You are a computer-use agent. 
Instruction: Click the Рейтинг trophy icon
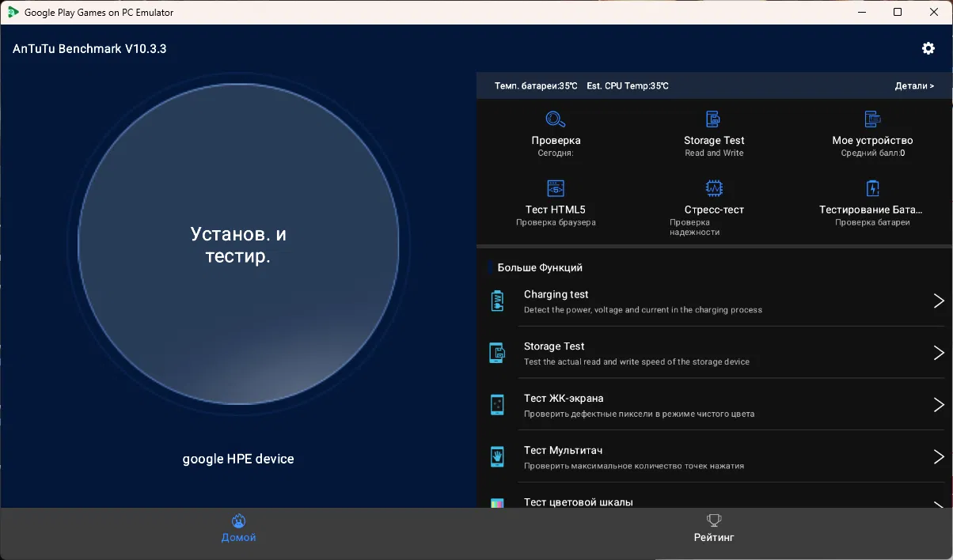click(x=714, y=520)
